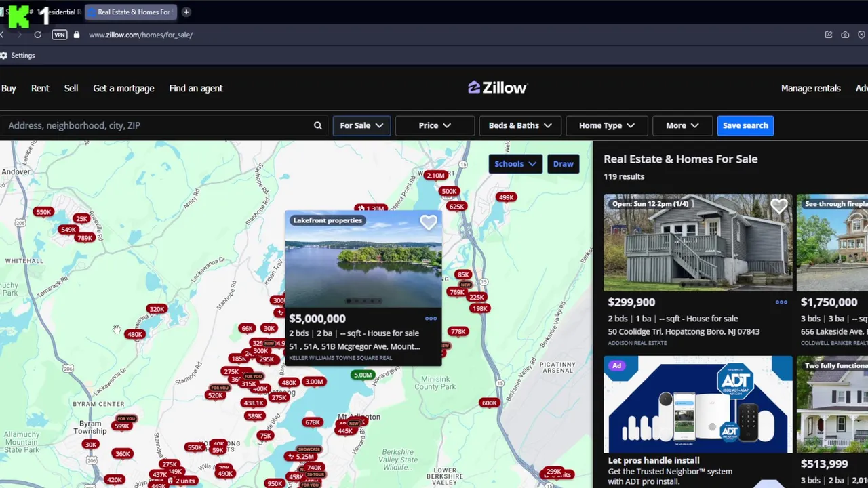Click the 600K map price marker

pos(490,403)
